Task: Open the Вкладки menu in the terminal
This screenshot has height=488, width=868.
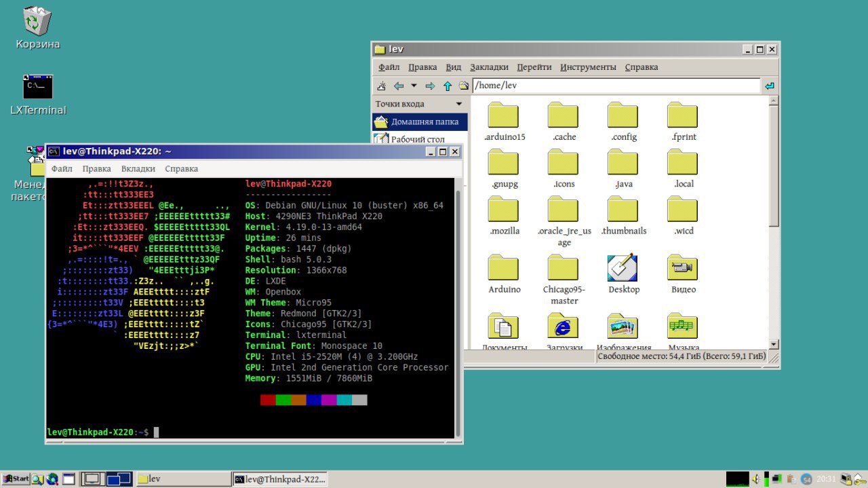Action: (138, 168)
